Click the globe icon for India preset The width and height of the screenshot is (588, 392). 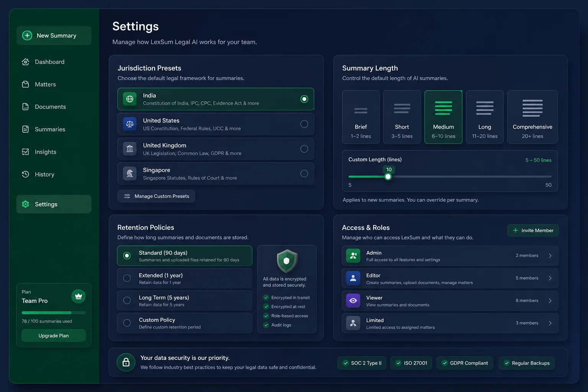click(130, 99)
